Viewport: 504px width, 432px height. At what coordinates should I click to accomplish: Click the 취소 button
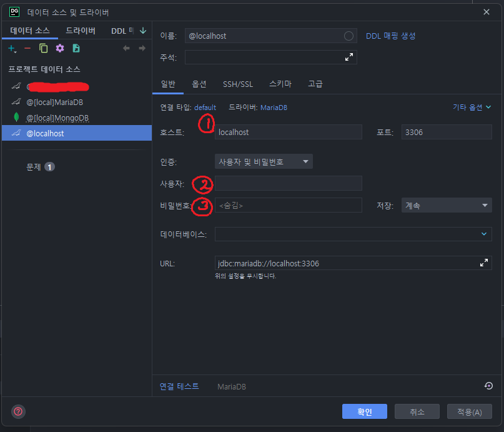[x=417, y=411]
